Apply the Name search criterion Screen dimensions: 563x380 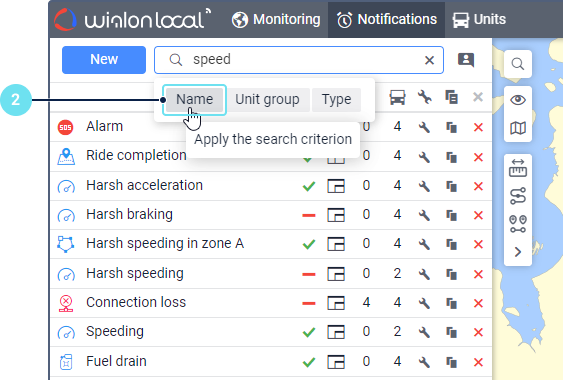click(194, 99)
